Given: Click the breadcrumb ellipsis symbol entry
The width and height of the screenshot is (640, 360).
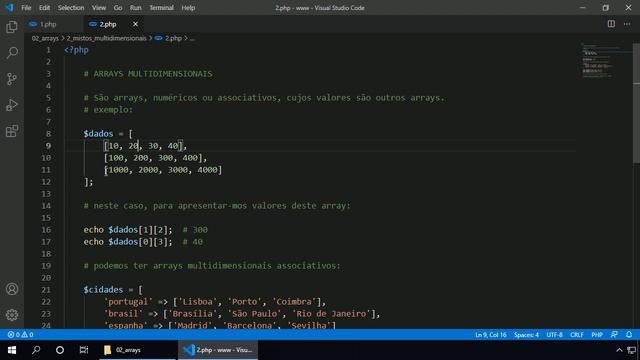Looking at the screenshot, I should point(192,38).
